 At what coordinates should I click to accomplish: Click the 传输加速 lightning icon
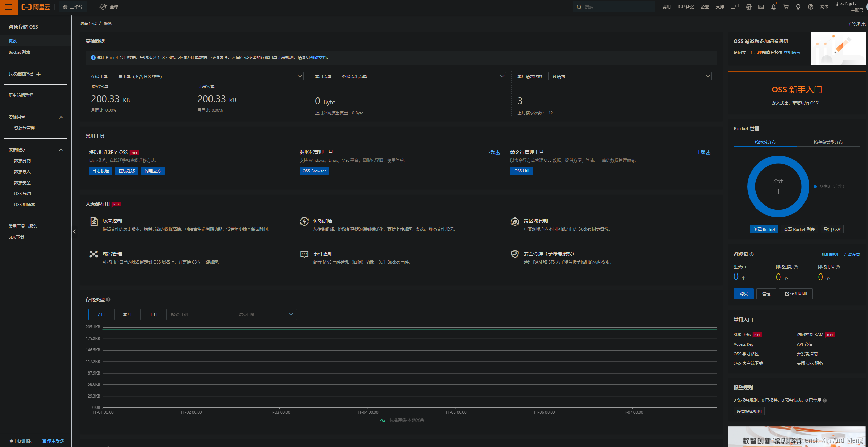(x=304, y=221)
